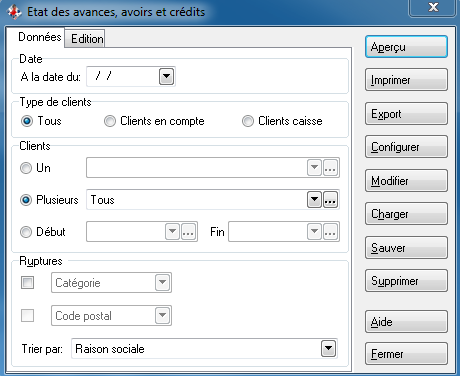Select the Données tab

coord(40,37)
